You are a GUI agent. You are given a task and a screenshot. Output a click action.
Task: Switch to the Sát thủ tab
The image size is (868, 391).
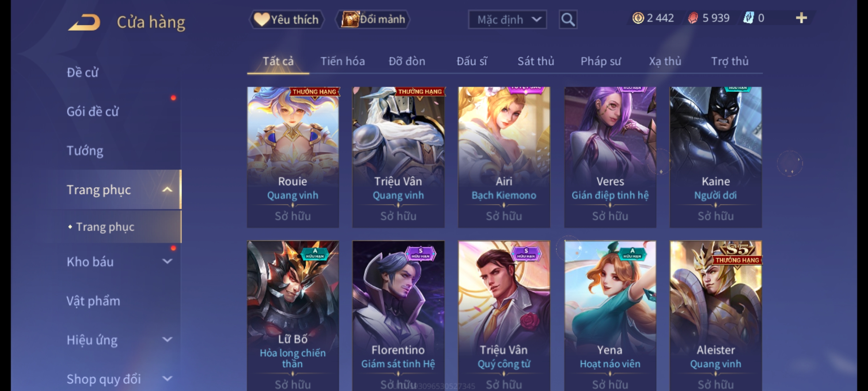click(x=536, y=61)
